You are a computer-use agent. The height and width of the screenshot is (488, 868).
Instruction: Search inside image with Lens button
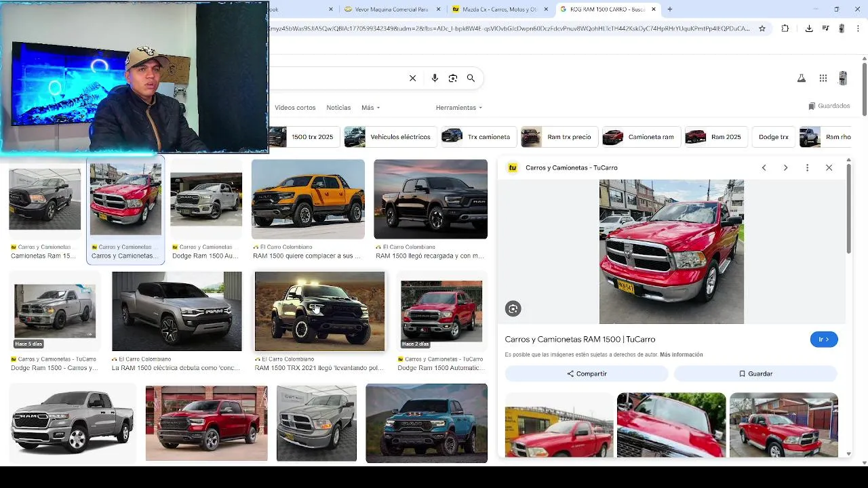(x=513, y=309)
